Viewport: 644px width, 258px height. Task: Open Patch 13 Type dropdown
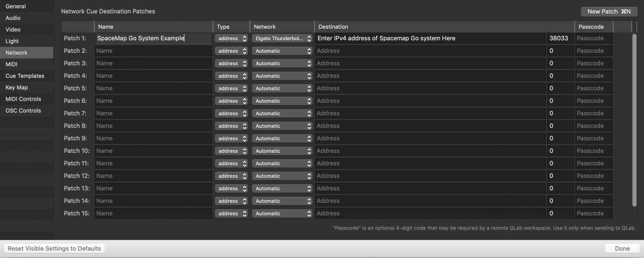(231, 188)
